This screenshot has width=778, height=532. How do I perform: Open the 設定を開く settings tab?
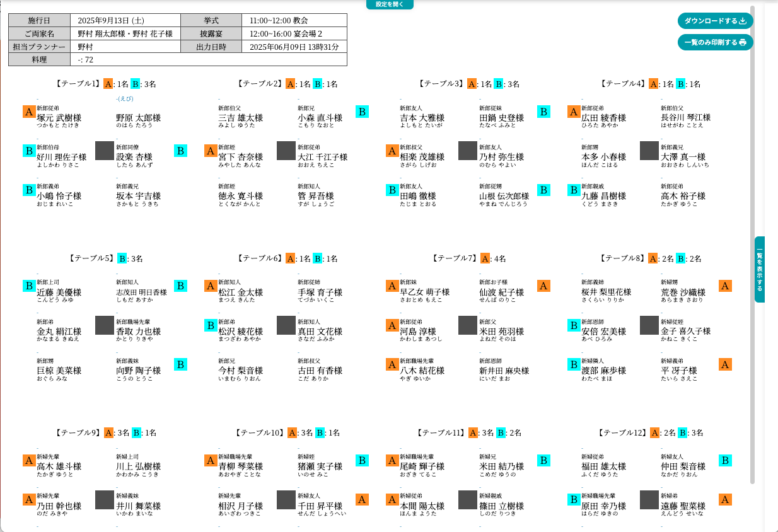390,4
